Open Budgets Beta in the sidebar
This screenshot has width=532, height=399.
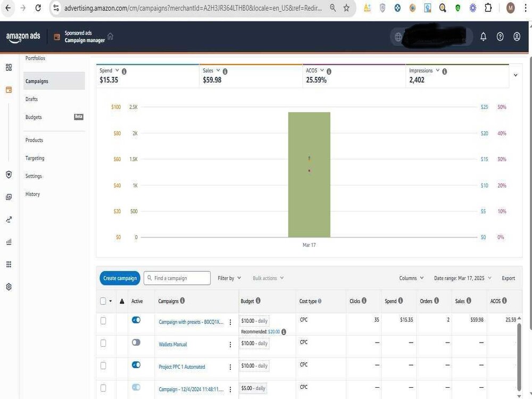point(54,117)
